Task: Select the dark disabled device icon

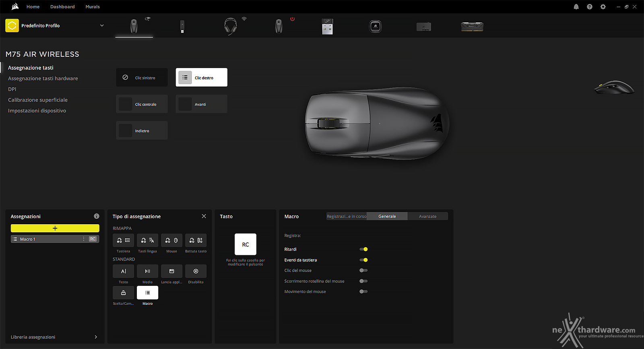Action: click(x=424, y=27)
